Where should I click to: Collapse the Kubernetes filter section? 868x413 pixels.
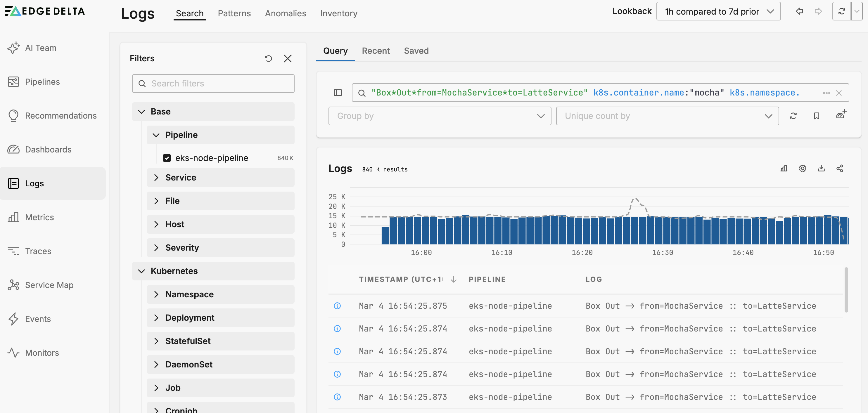pyautogui.click(x=141, y=271)
